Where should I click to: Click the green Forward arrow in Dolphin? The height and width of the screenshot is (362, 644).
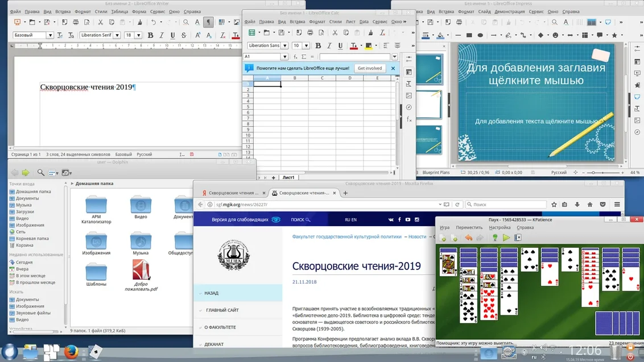point(26,173)
